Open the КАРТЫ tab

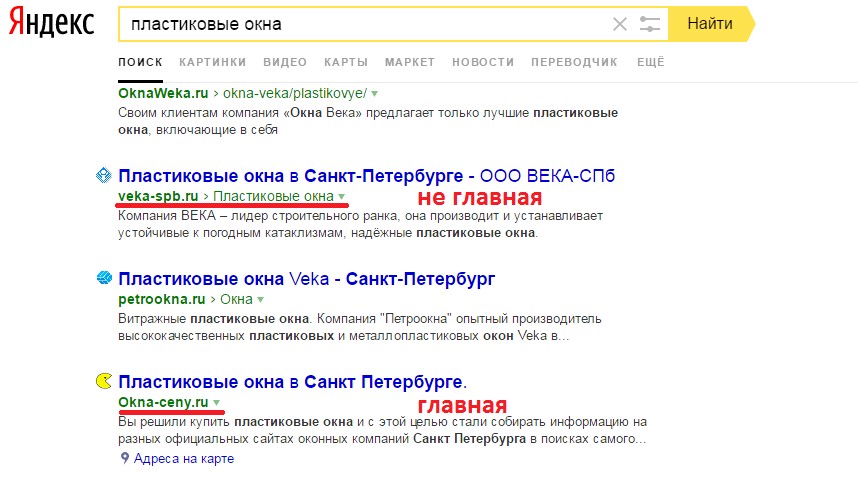(x=346, y=62)
